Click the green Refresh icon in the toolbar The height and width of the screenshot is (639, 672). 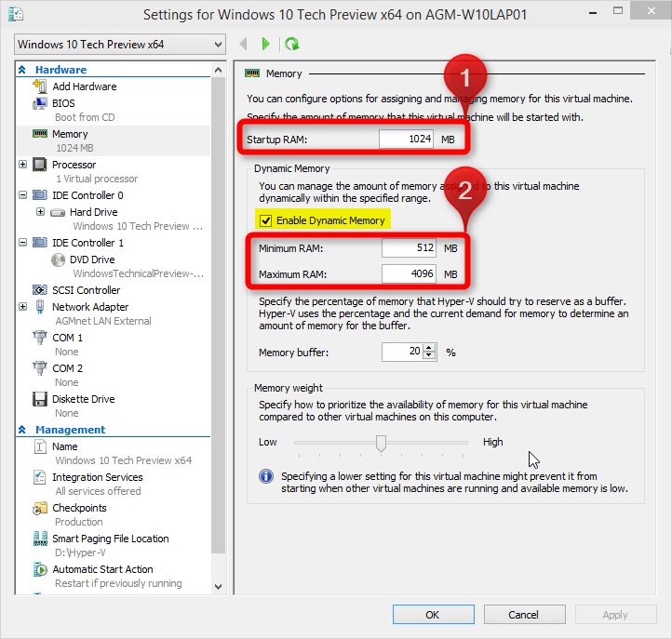tap(292, 44)
